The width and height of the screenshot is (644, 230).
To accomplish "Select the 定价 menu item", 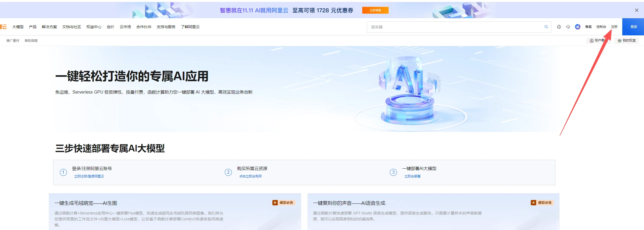I will 111,27.
